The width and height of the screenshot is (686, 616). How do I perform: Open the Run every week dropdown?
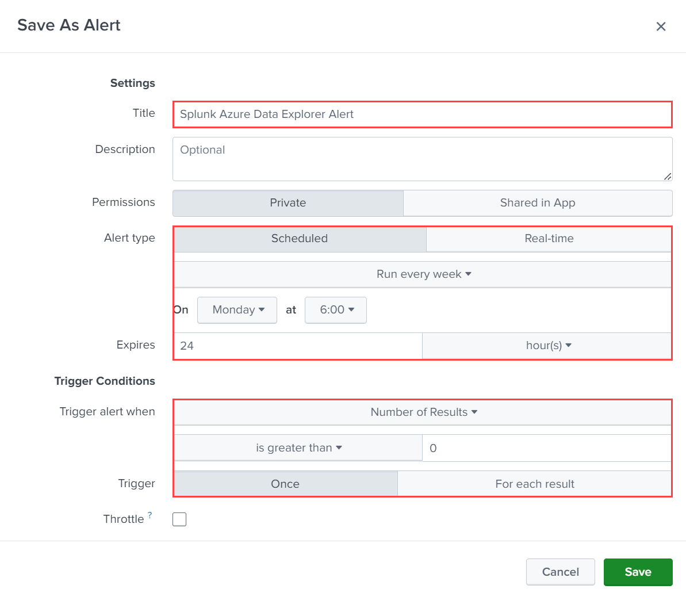click(424, 274)
